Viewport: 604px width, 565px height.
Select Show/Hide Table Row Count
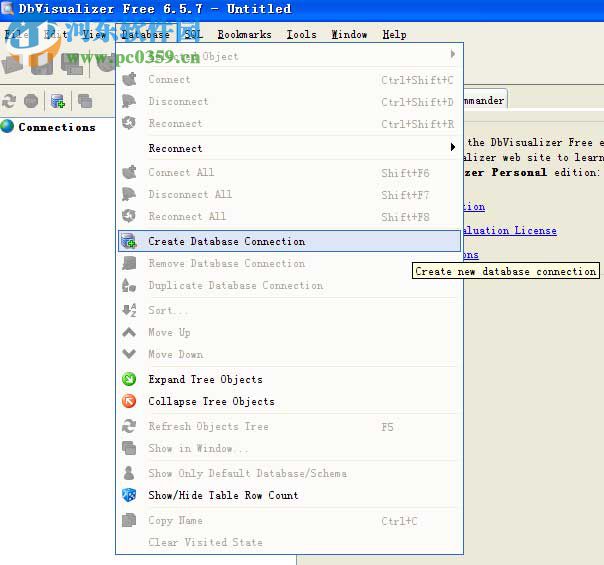(x=289, y=495)
